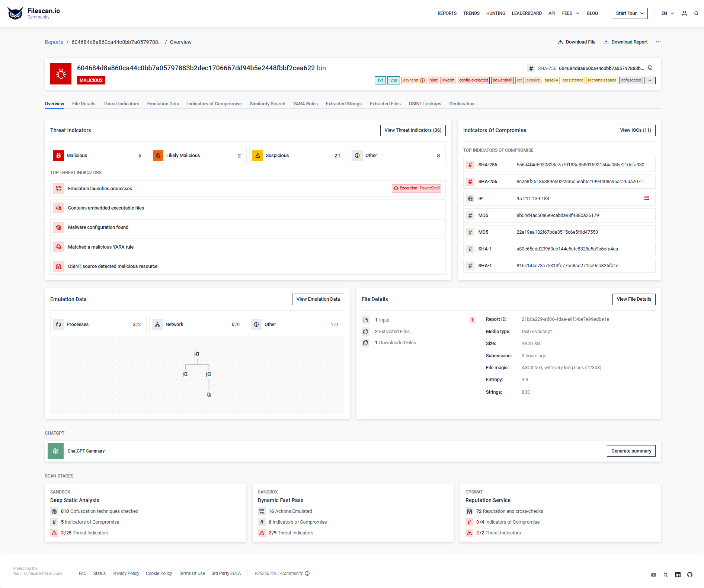Open the Geolocation tab

coord(462,104)
